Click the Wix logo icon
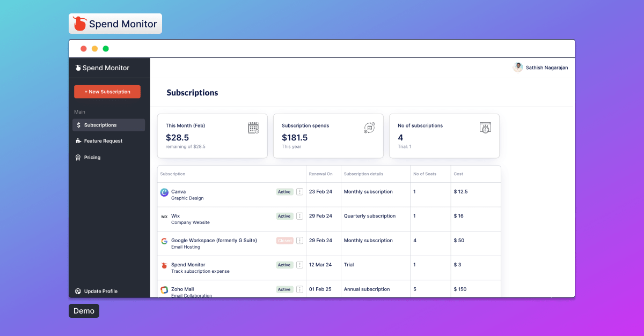 click(x=164, y=216)
